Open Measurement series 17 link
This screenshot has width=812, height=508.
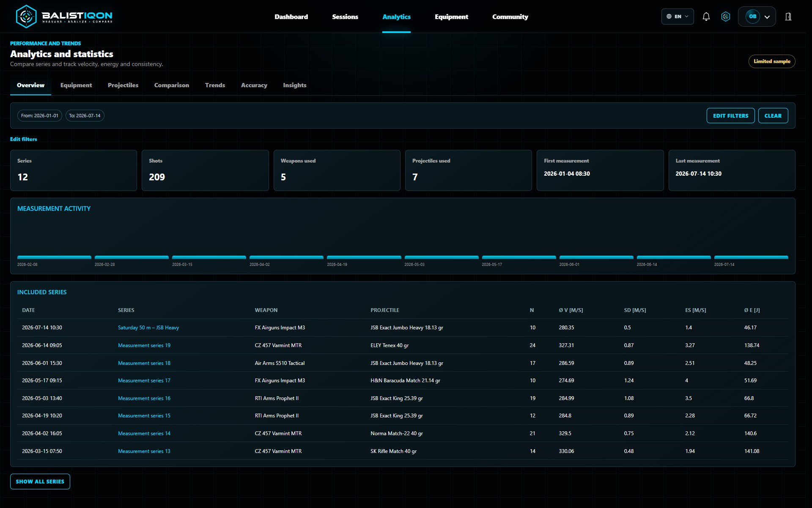(144, 381)
